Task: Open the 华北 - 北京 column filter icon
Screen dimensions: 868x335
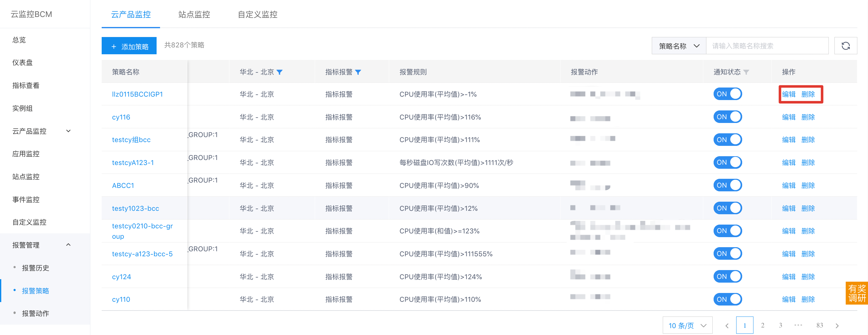Action: point(279,72)
